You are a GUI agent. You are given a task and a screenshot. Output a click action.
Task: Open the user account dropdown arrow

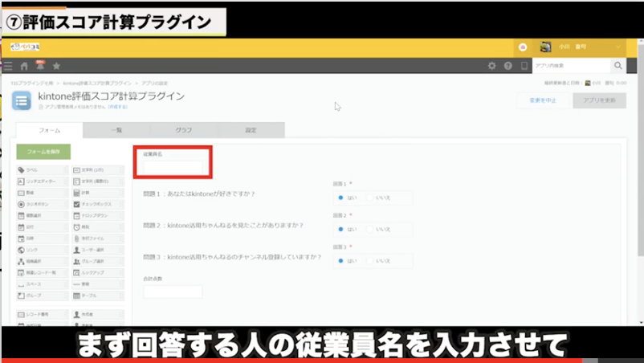[618, 47]
